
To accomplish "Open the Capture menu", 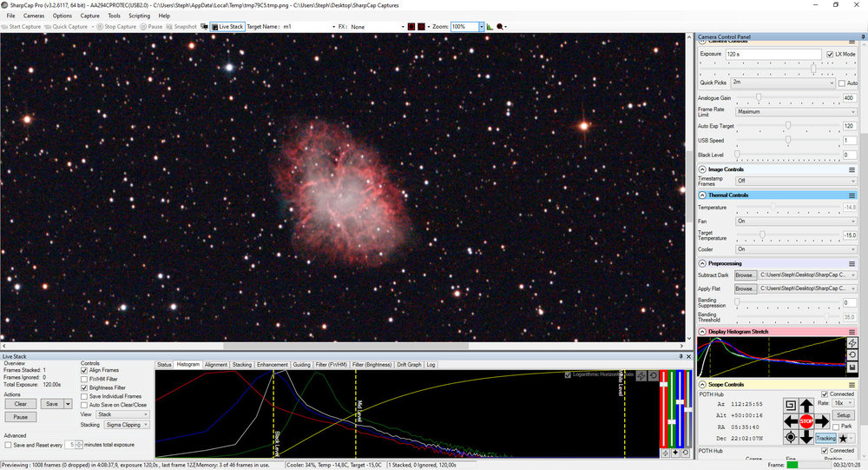I will [x=89, y=16].
